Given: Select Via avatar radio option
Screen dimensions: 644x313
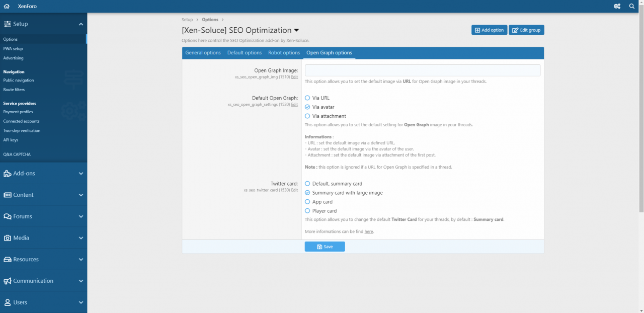Looking at the screenshot, I should tap(307, 107).
